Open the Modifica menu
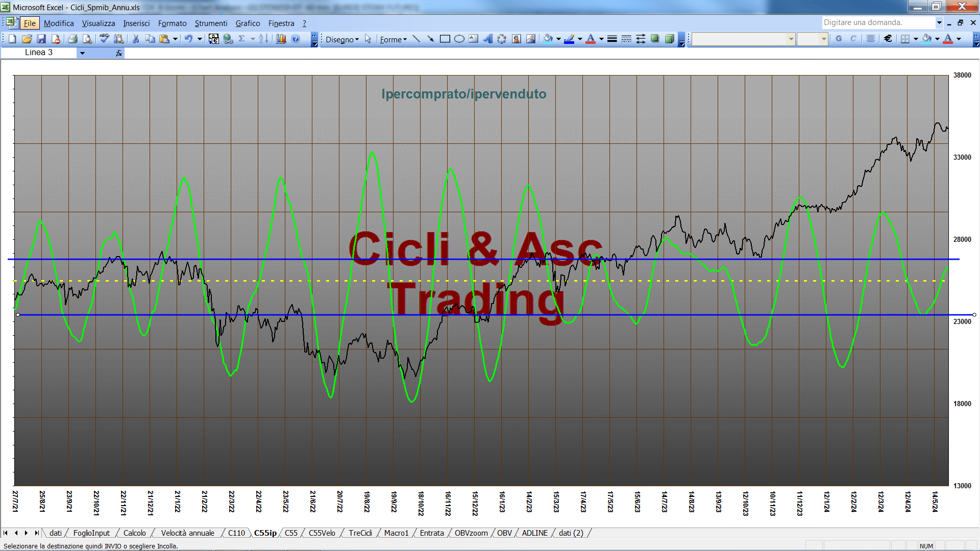The image size is (980, 551). tap(59, 23)
